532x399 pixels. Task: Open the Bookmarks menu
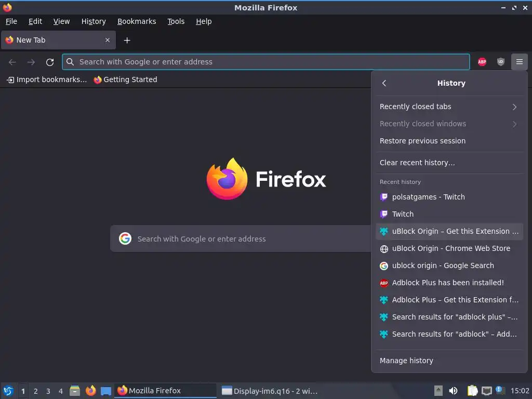point(137,21)
